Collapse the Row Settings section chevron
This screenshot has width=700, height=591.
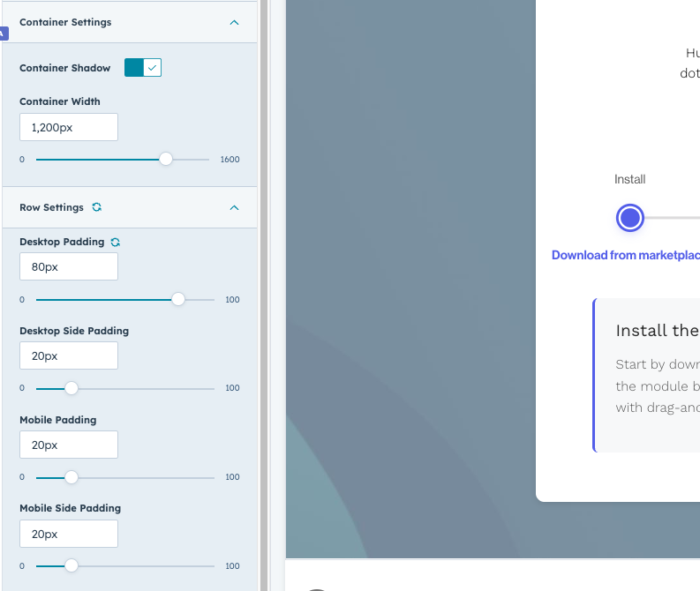point(234,208)
